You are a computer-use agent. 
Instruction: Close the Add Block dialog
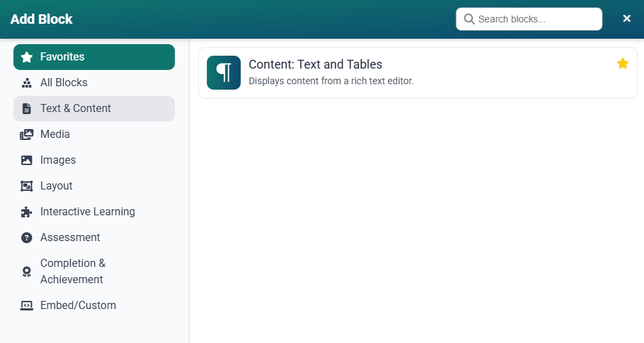(x=627, y=18)
